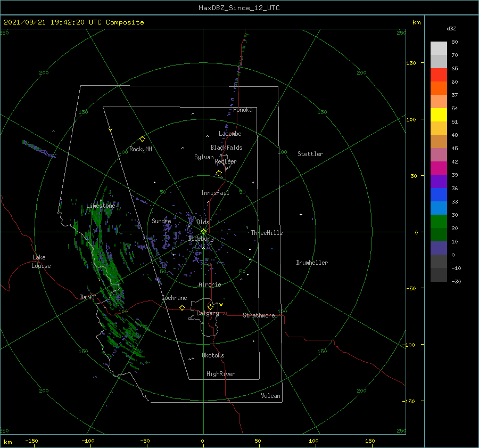Click the red 60–65 dBZ legend swatch
Screen dimensions: 479x448
pos(439,75)
